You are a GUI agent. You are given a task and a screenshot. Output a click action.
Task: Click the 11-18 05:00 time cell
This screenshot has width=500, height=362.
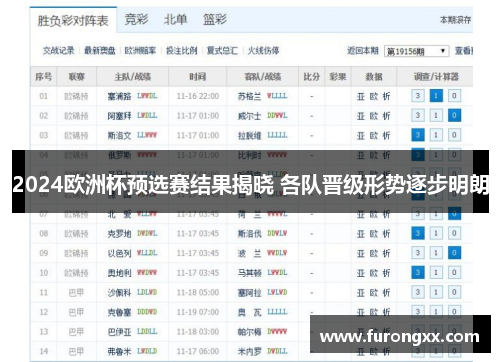pos(198,293)
